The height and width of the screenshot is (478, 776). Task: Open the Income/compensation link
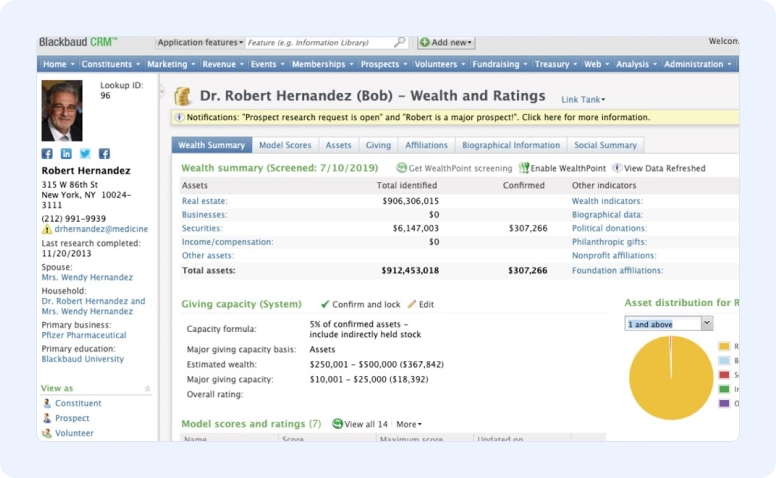pyautogui.click(x=227, y=242)
